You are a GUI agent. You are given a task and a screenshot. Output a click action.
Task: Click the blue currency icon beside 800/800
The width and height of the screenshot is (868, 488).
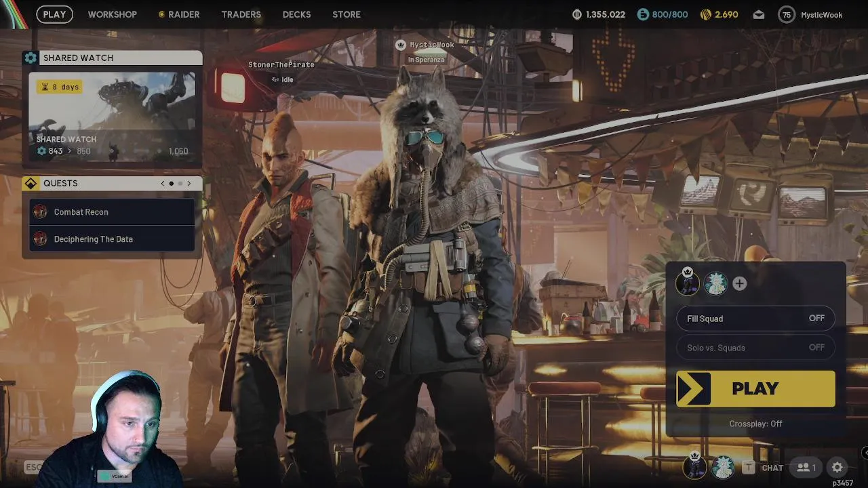tap(643, 14)
